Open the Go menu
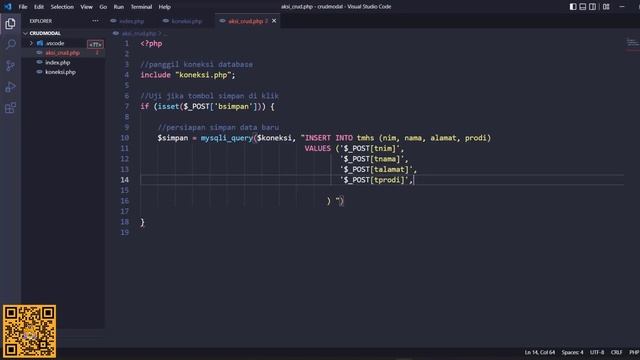 103,7
